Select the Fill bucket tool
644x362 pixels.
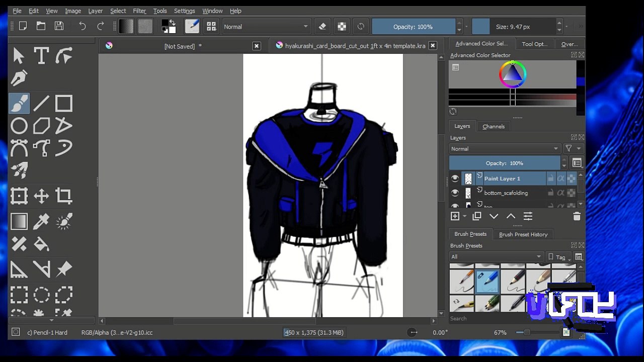click(41, 244)
